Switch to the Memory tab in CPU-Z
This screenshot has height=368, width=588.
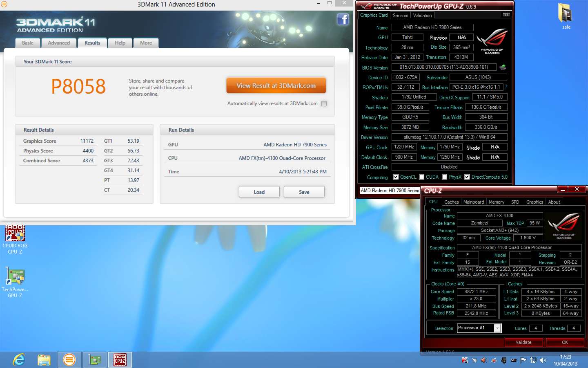coord(497,202)
